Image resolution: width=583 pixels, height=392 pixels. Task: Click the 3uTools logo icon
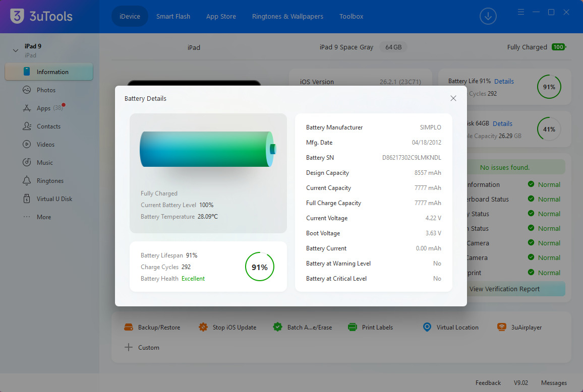[17, 16]
